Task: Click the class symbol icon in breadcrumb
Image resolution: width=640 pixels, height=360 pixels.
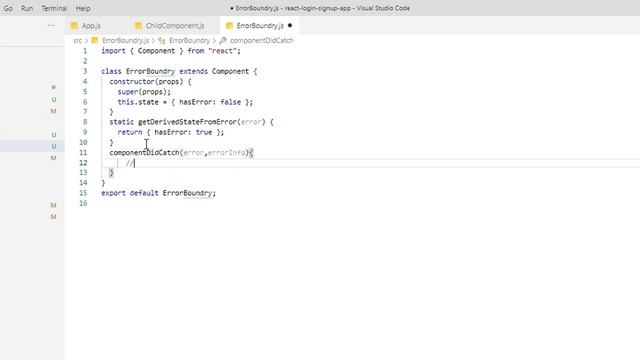Action: [x=162, y=40]
